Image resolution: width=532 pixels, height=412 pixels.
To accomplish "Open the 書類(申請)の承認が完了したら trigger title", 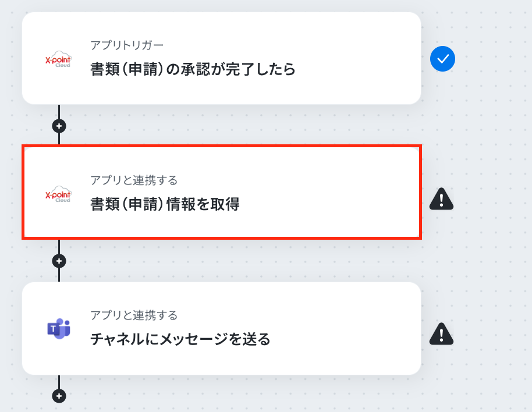I will click(193, 69).
